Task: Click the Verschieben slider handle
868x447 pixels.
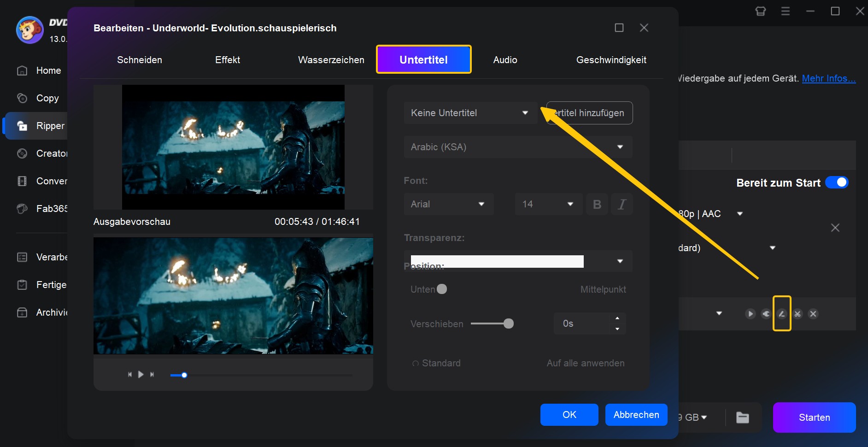Action: tap(509, 323)
